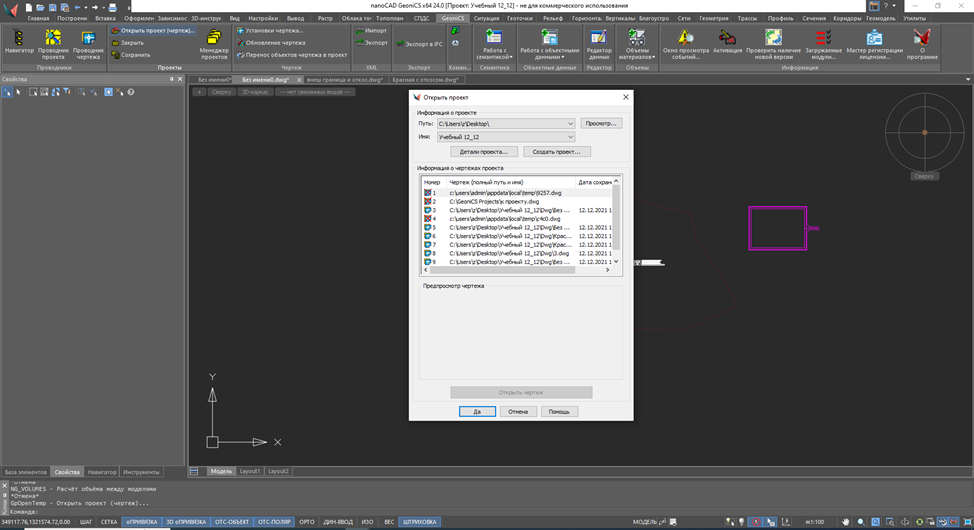
Task: Open the Навигатор tool in ribbon
Action: coord(19,43)
